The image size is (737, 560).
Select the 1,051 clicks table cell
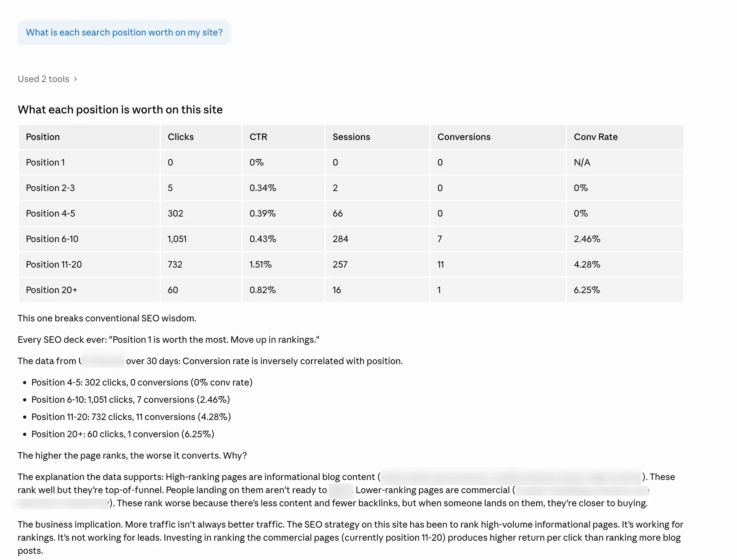click(x=177, y=239)
